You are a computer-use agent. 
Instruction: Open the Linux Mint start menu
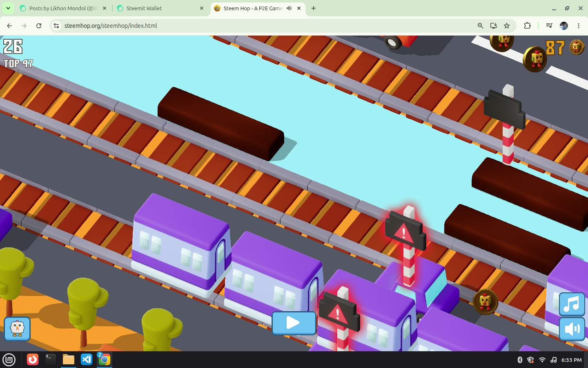[x=9, y=360]
